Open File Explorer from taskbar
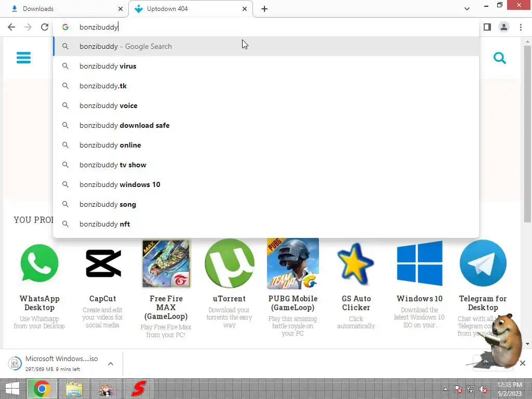The image size is (532, 399). pyautogui.click(x=74, y=389)
